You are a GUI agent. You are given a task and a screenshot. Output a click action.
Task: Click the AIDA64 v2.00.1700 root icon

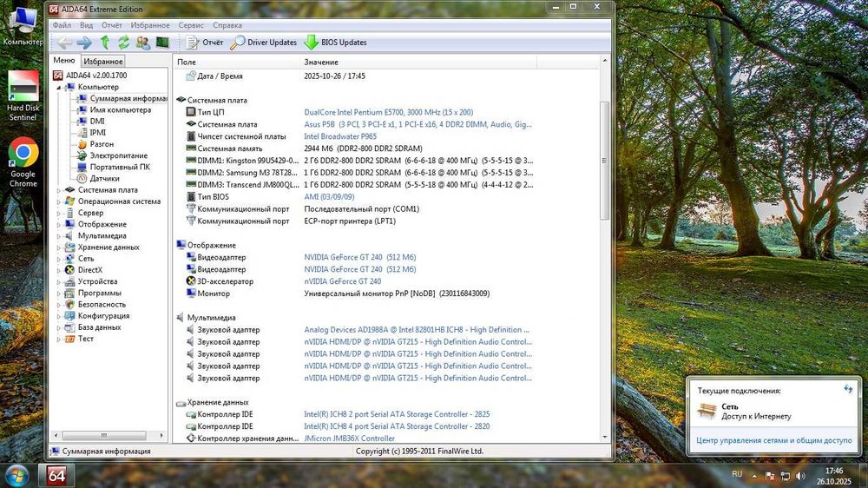pyautogui.click(x=58, y=76)
